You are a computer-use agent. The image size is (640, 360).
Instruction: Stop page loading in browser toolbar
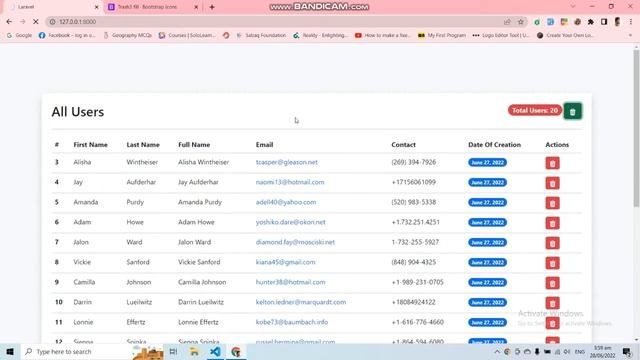(36, 22)
